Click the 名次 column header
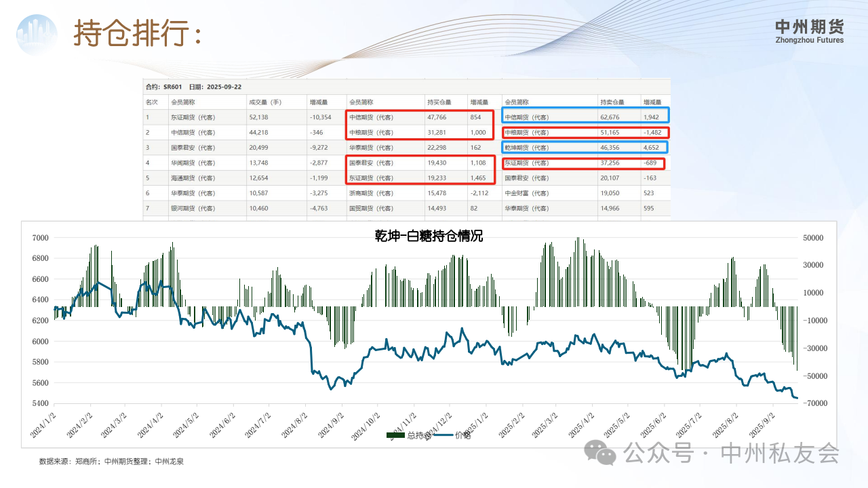868x488 pixels. (x=152, y=102)
